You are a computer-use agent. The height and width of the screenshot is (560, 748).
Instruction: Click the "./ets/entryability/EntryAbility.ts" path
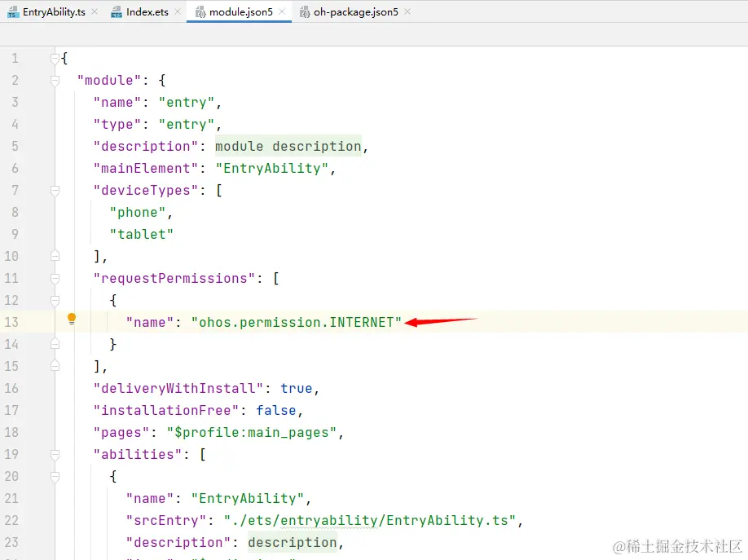pos(370,520)
